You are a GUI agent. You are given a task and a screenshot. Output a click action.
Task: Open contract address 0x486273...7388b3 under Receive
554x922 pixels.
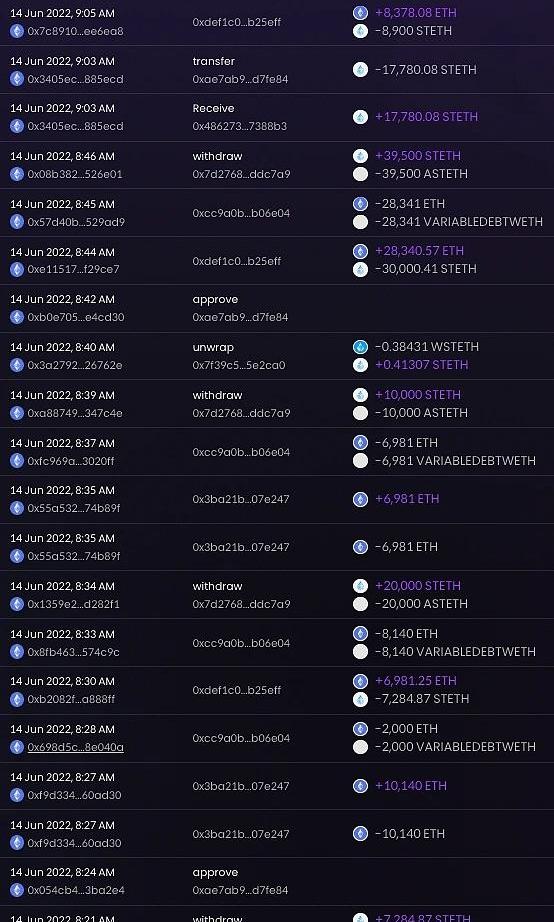[x=239, y=126]
